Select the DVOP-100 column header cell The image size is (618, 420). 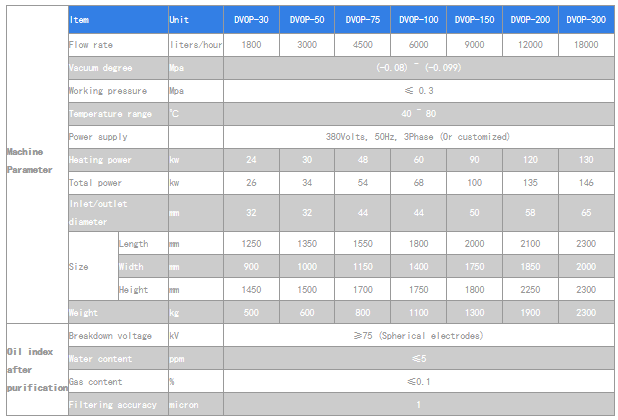click(419, 19)
